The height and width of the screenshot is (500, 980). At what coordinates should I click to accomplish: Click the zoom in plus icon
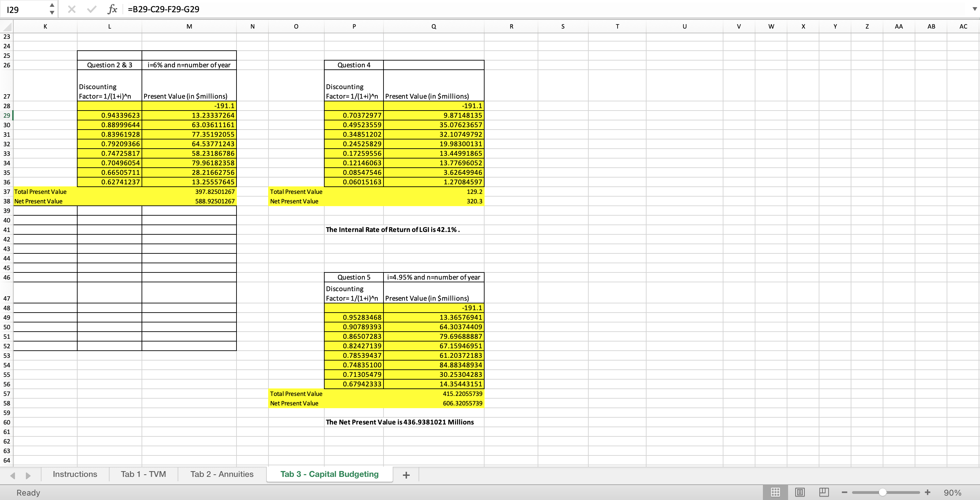point(928,493)
